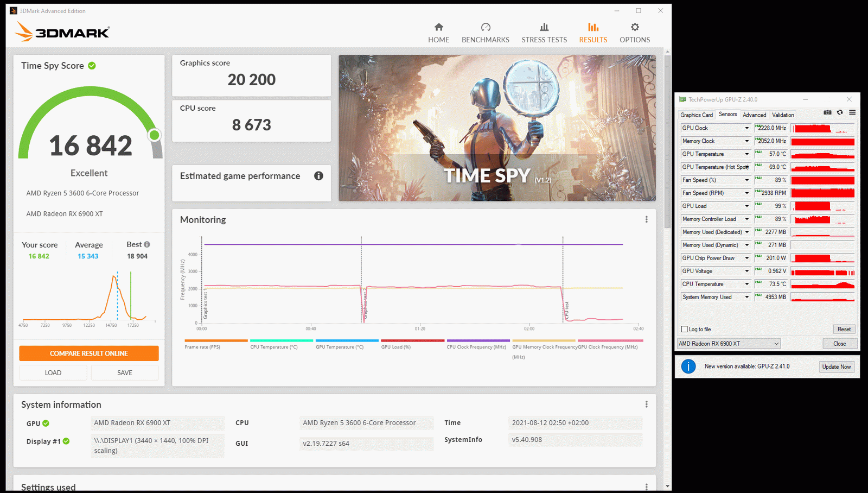The height and width of the screenshot is (493, 868).
Task: Click the score distribution chart
Action: pos(89,298)
